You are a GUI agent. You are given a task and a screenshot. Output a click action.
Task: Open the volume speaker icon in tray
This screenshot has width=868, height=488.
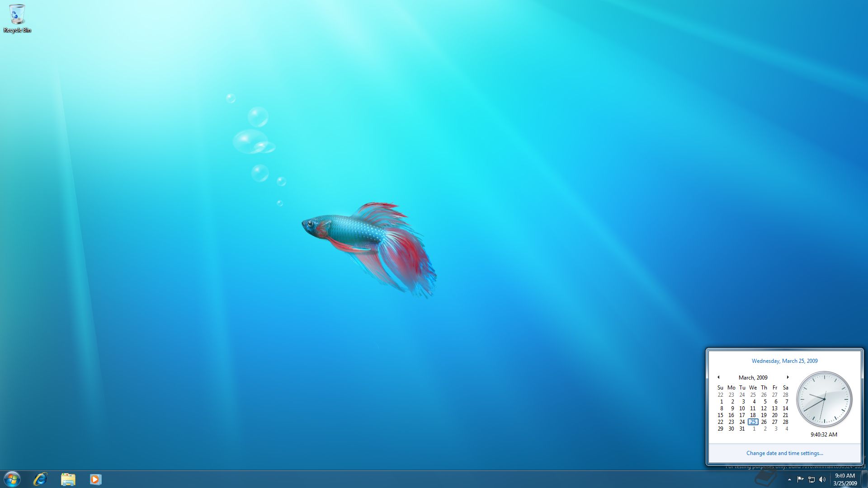822,479
